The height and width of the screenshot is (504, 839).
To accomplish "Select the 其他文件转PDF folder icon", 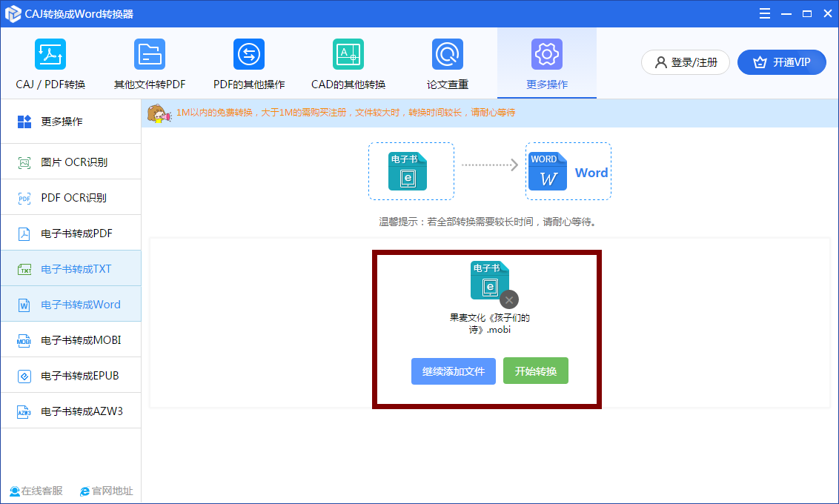I will click(x=149, y=54).
